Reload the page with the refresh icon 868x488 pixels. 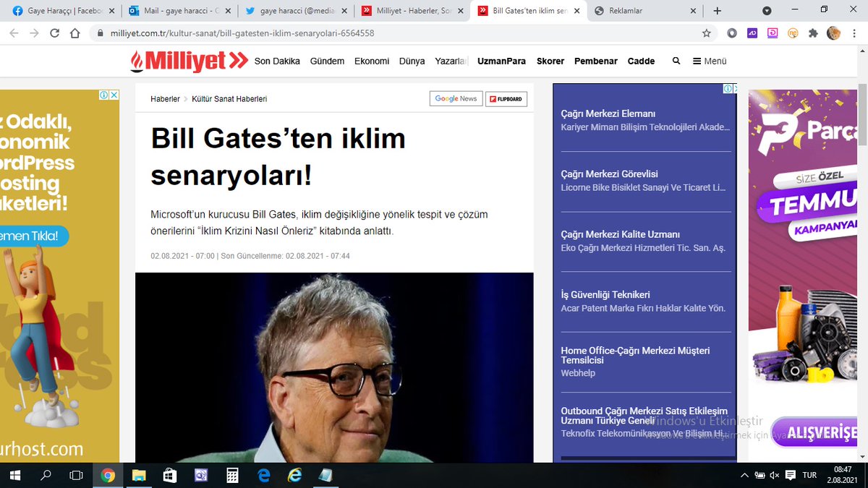pos(54,33)
